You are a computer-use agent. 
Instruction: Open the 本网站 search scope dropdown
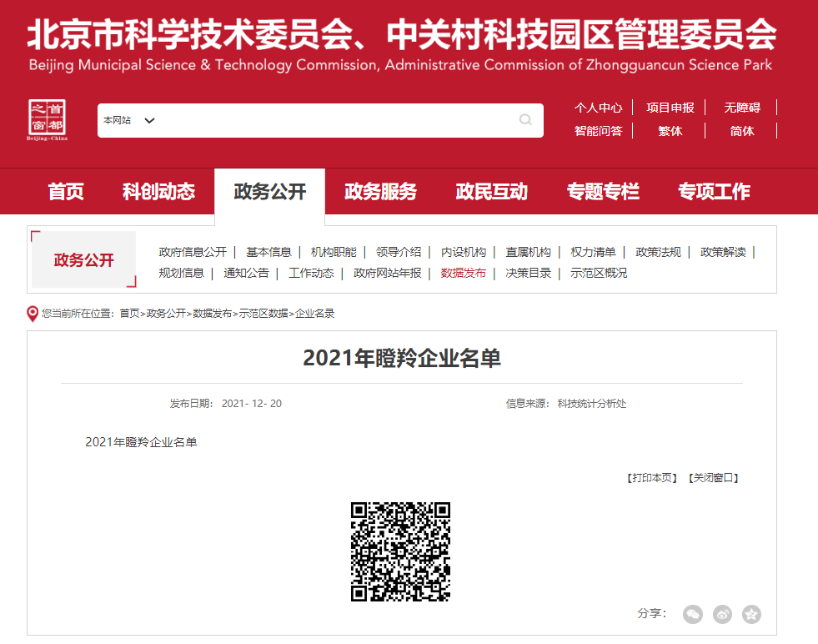[129, 121]
